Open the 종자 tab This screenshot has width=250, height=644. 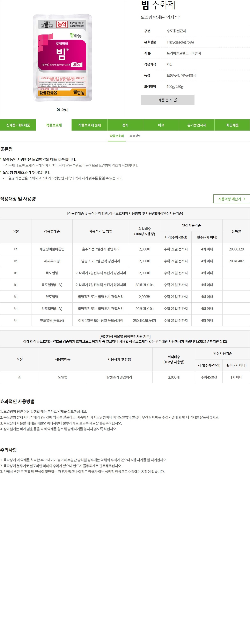click(125, 125)
